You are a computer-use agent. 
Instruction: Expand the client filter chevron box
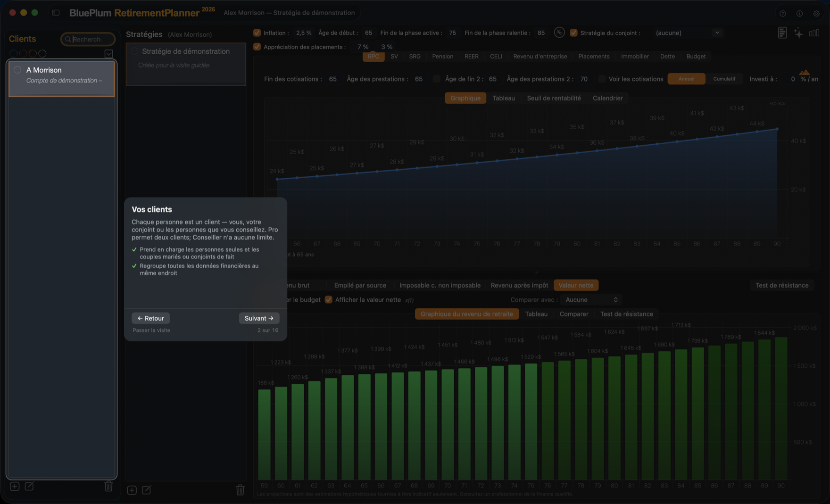108,54
